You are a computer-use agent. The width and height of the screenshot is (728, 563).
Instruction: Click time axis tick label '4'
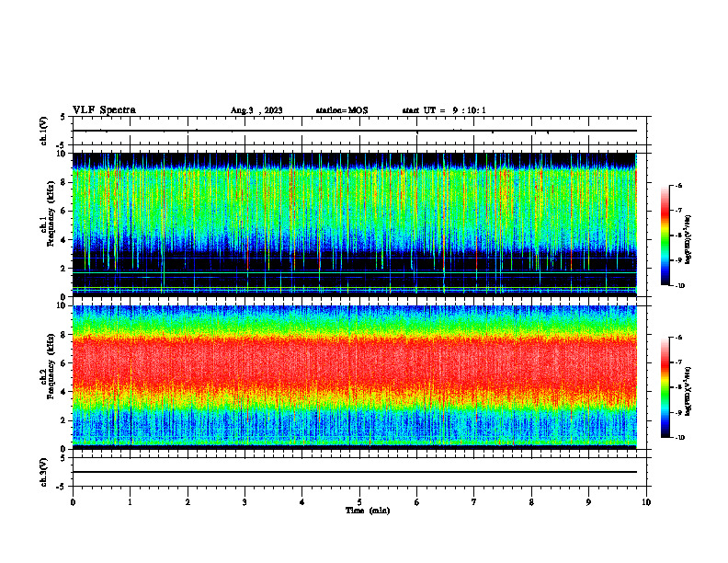click(302, 502)
